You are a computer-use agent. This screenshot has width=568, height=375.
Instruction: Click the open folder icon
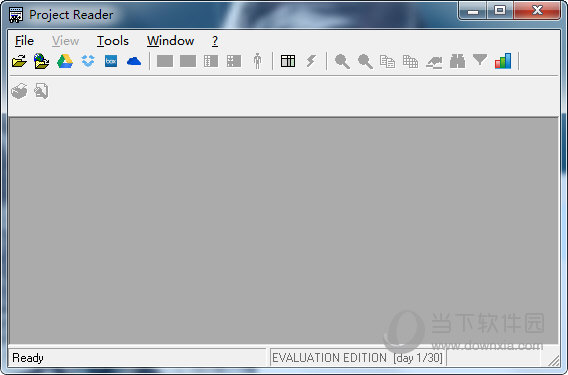tap(19, 61)
